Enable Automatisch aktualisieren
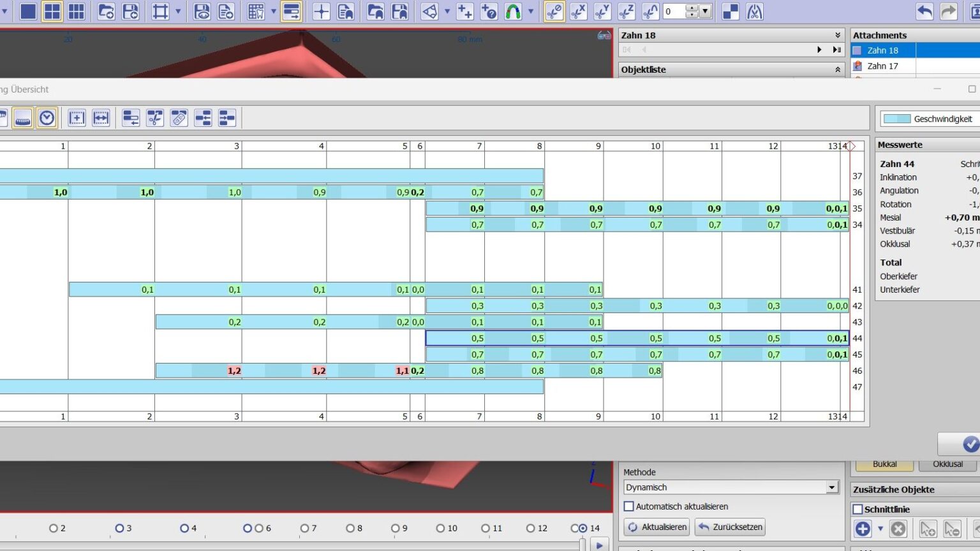This screenshot has width=980, height=551. coord(628,506)
